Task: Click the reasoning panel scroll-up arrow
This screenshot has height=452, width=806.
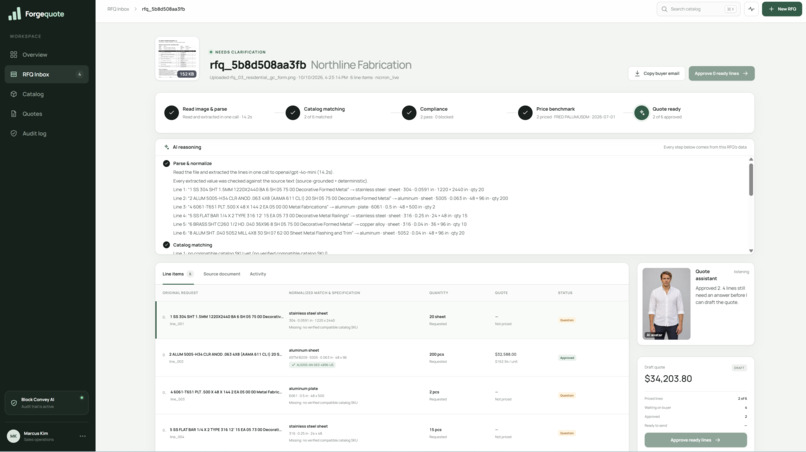Action: pos(750,159)
